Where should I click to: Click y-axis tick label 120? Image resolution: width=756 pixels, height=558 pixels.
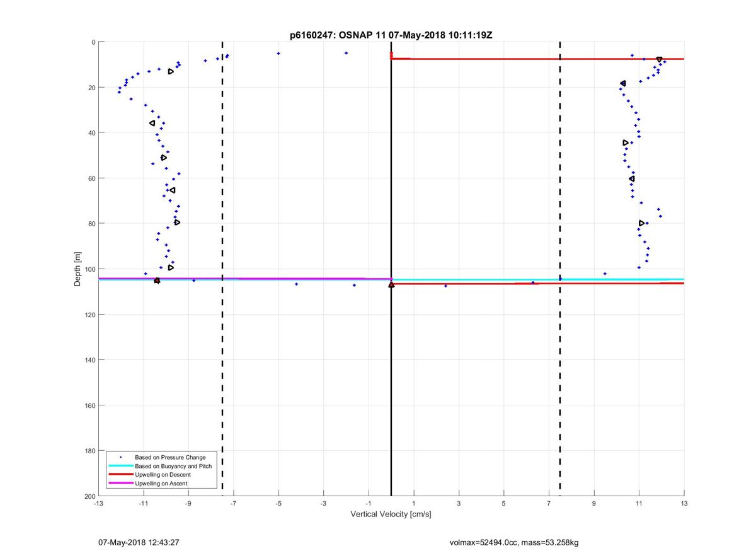pos(89,315)
